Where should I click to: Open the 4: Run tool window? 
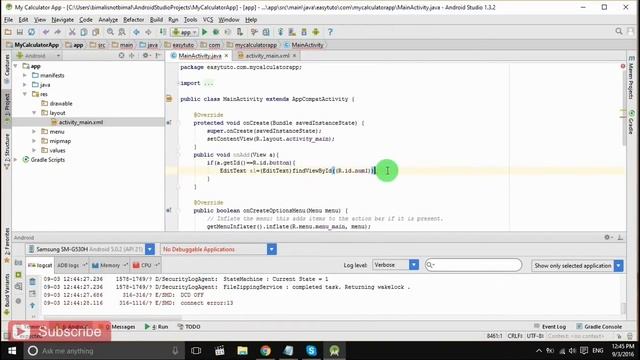[x=156, y=327]
